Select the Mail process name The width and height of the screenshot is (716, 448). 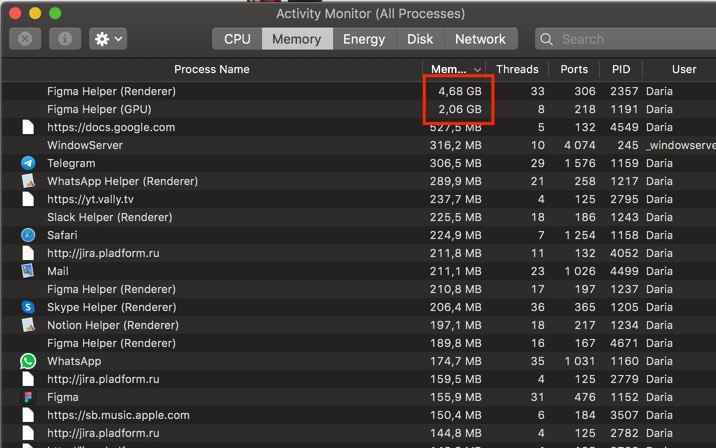tap(58, 271)
